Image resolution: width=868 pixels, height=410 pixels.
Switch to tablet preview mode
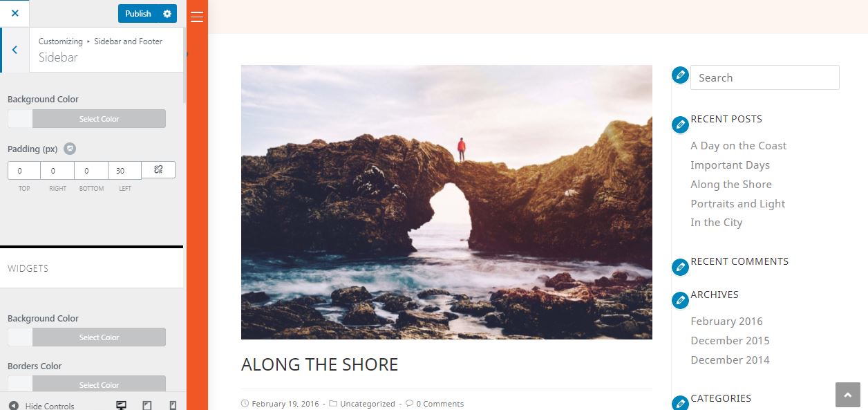click(x=147, y=405)
